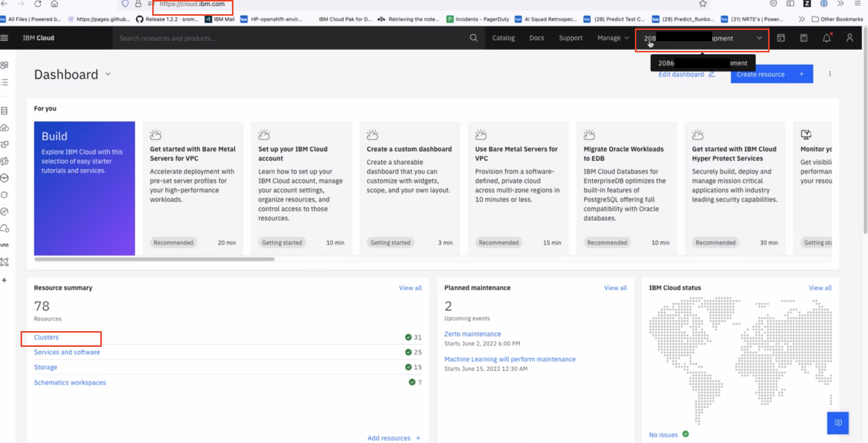
Task: Open the IBM Cloud hamburger navigation menu
Action: point(4,38)
